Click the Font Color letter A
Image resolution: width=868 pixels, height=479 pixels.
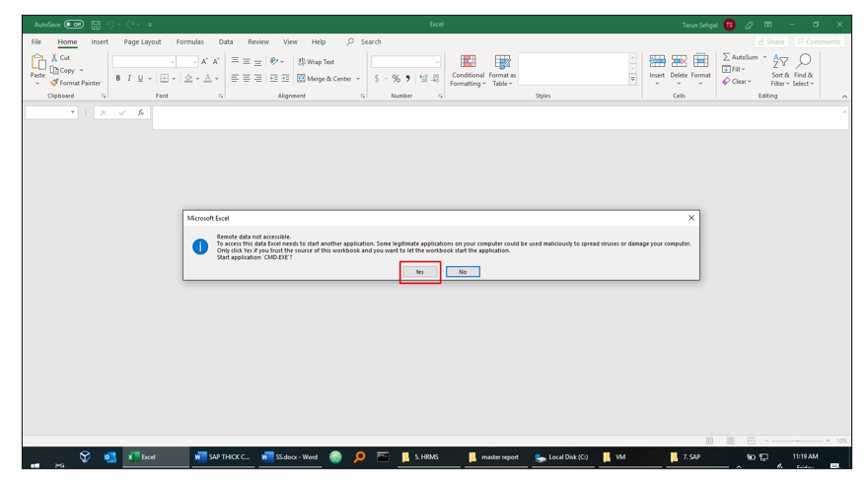pyautogui.click(x=207, y=79)
